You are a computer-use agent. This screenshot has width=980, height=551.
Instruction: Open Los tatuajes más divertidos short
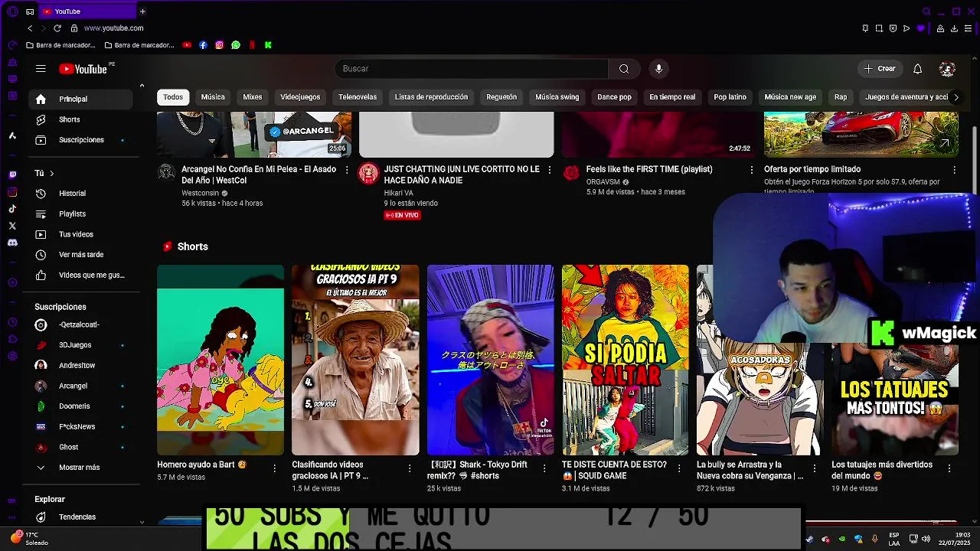click(895, 398)
